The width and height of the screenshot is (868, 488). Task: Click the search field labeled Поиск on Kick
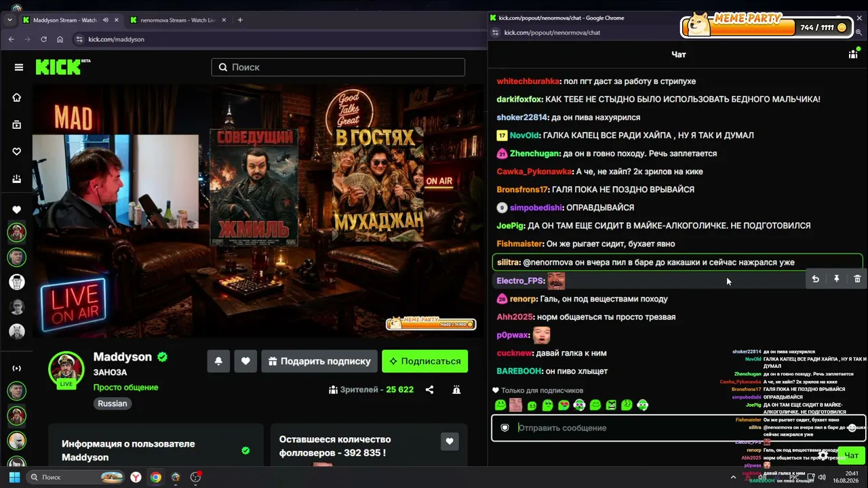pos(338,67)
